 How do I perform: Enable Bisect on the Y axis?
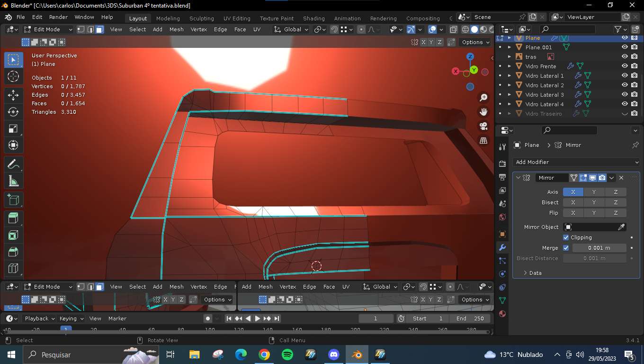pos(594,202)
